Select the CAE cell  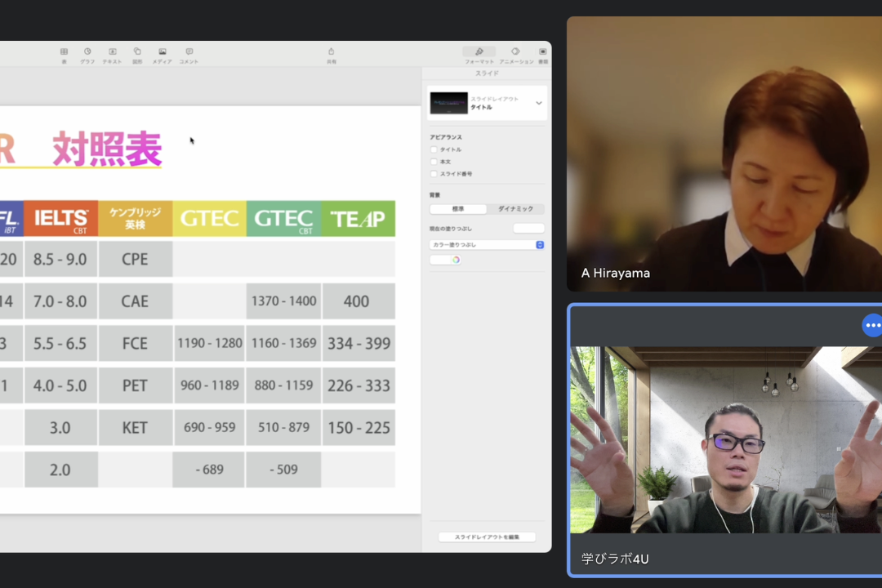pos(135,301)
